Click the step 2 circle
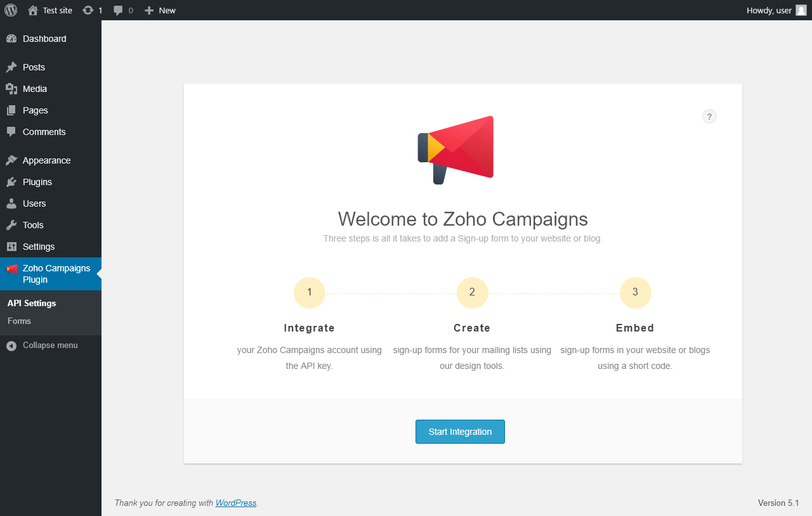Screen dimensions: 812x516 (472, 292)
